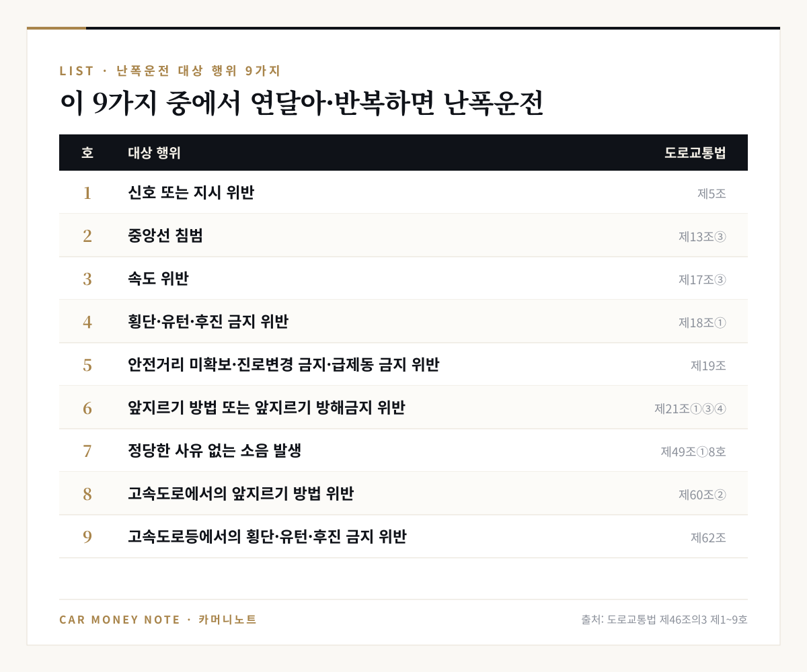Click the '도로교통법' column header
This screenshot has height=672, width=807.
click(695, 153)
